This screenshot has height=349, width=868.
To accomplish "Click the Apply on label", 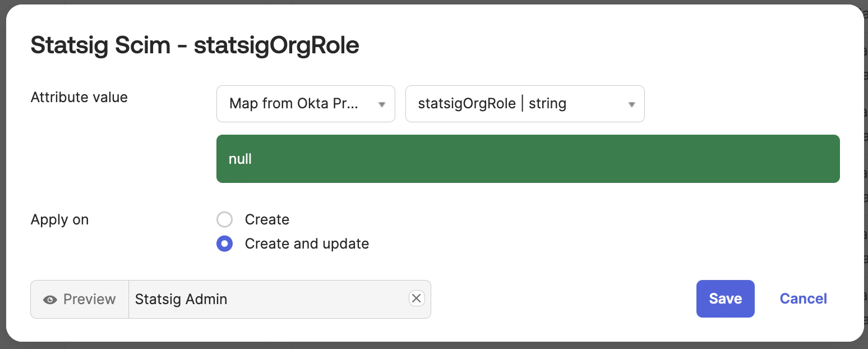I will [59, 219].
